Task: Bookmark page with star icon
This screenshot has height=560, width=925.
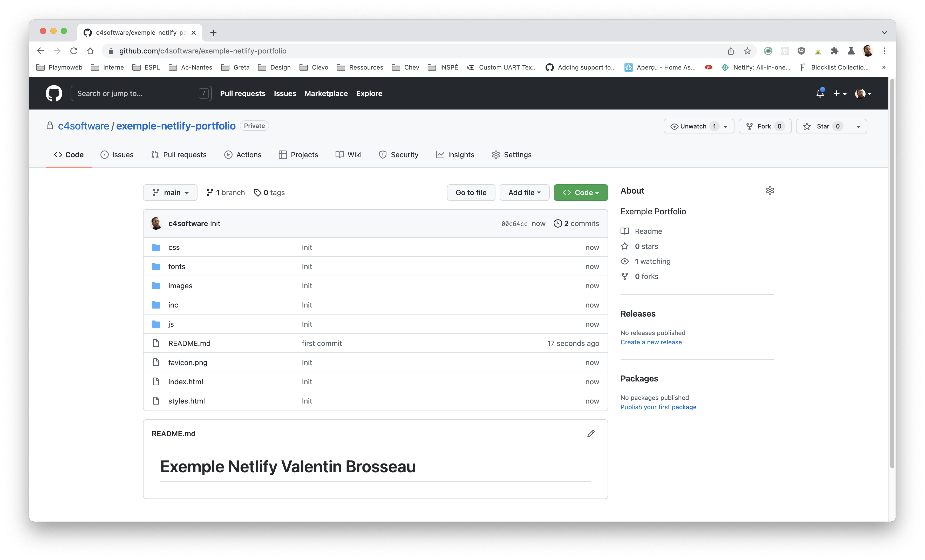Action: [x=747, y=51]
